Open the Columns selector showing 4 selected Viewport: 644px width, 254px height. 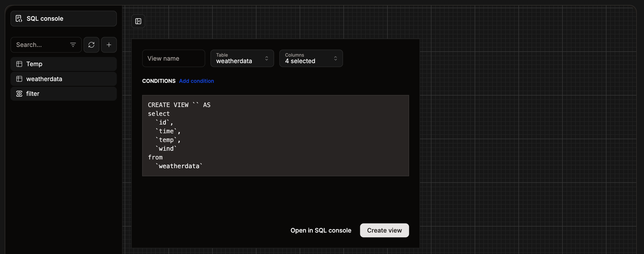pos(311,58)
